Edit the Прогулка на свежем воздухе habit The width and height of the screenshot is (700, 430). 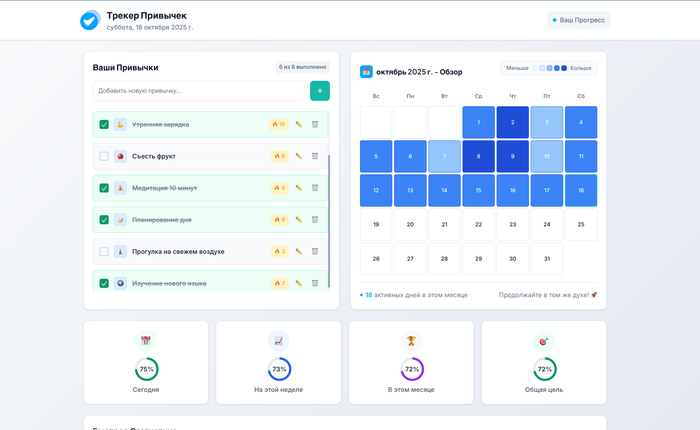pyautogui.click(x=298, y=252)
